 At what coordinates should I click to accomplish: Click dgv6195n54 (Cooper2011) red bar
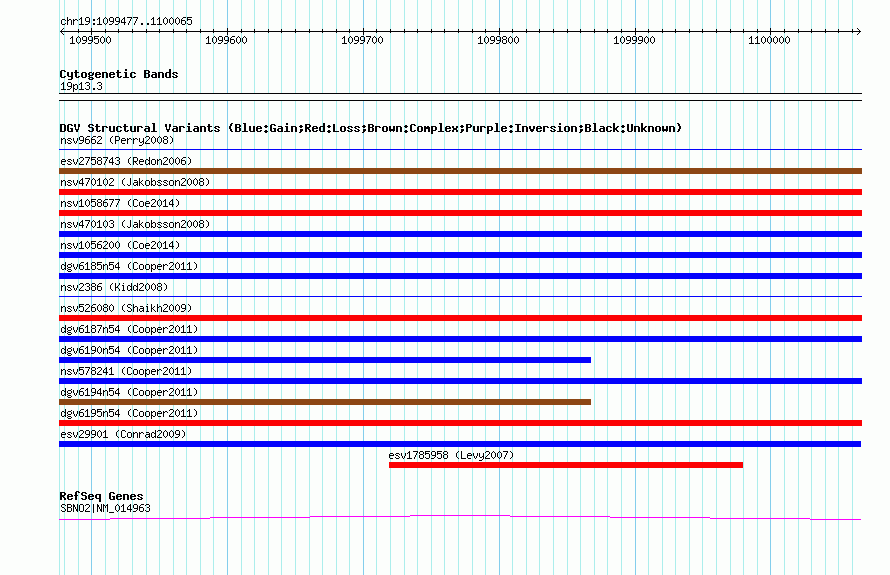[460, 423]
